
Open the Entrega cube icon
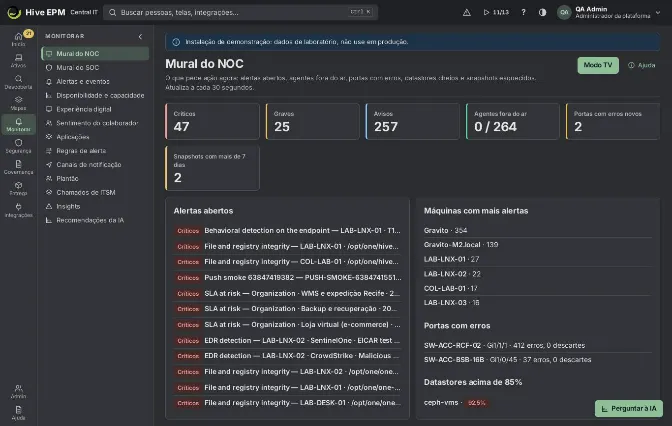pos(18,188)
